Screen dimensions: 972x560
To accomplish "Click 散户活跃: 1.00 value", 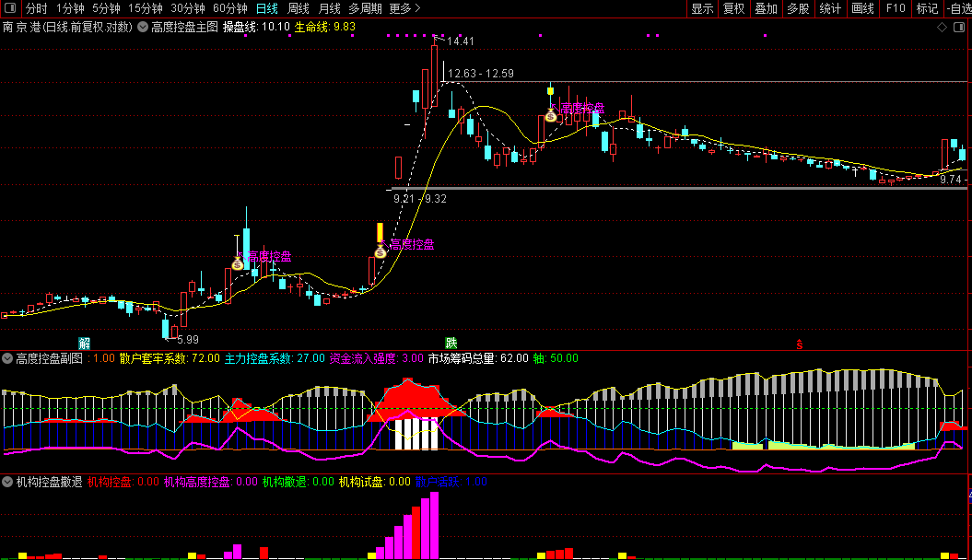I will pos(451,482).
